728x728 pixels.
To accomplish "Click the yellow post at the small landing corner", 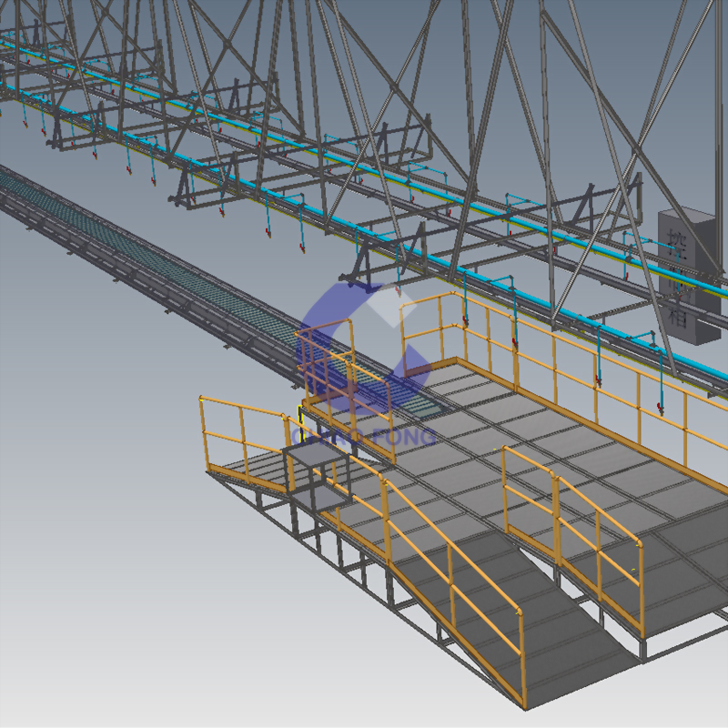I will point(298,428).
